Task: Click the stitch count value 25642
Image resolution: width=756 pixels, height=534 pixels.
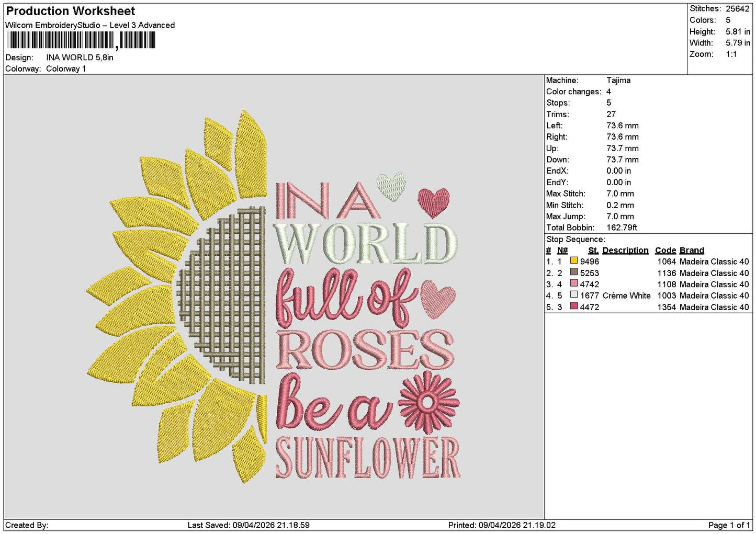Action: tap(738, 9)
